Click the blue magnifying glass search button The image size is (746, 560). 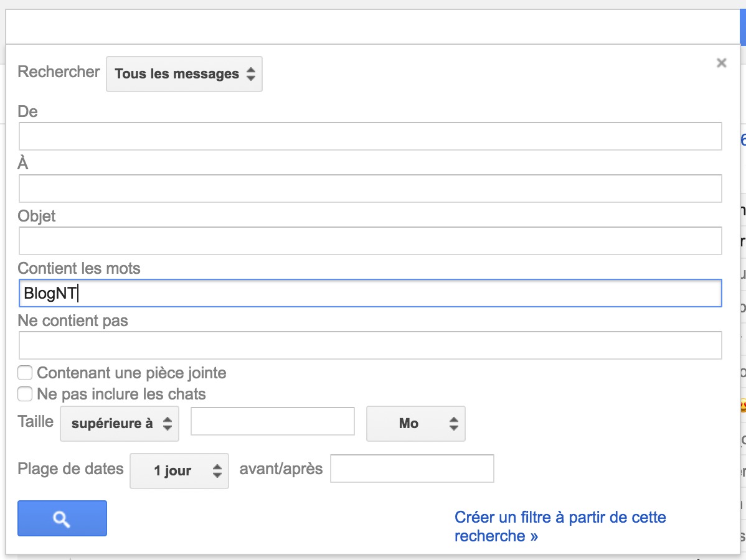(x=62, y=518)
